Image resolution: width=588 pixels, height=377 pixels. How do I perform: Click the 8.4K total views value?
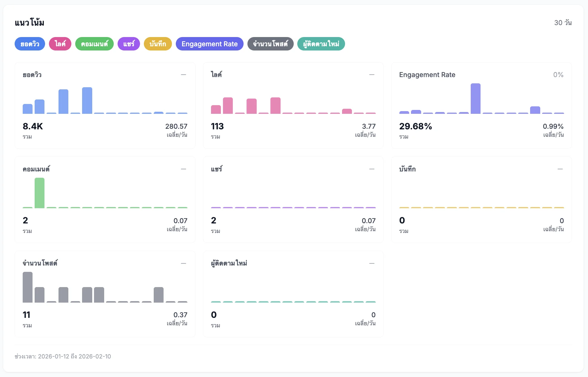point(33,126)
